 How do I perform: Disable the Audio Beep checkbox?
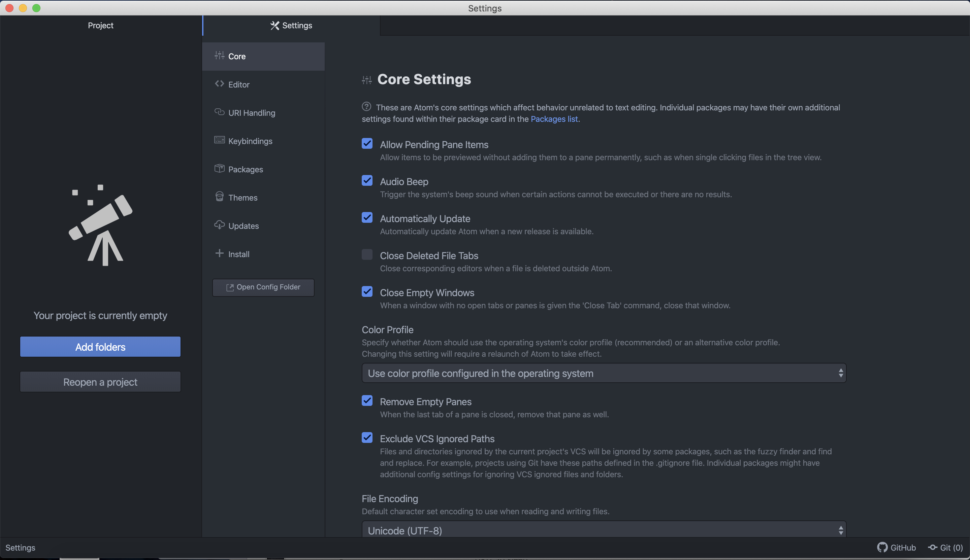367,180
